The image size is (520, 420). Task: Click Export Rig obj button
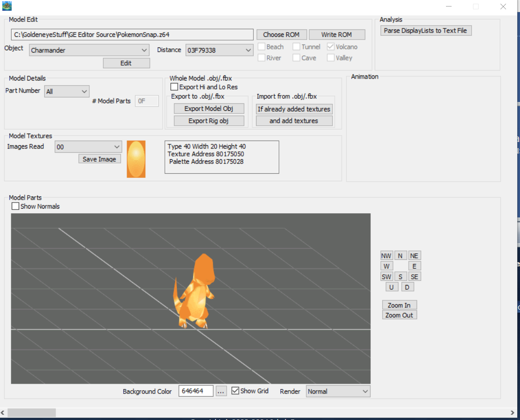pyautogui.click(x=209, y=121)
